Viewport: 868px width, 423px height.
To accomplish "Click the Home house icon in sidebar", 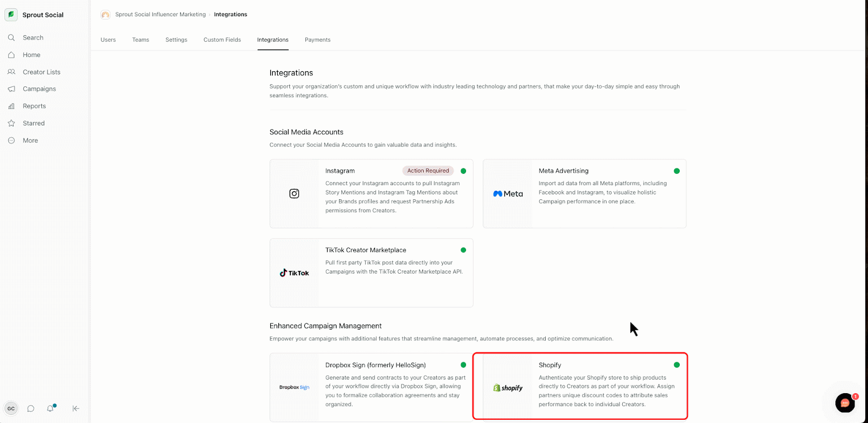I will coord(11,55).
